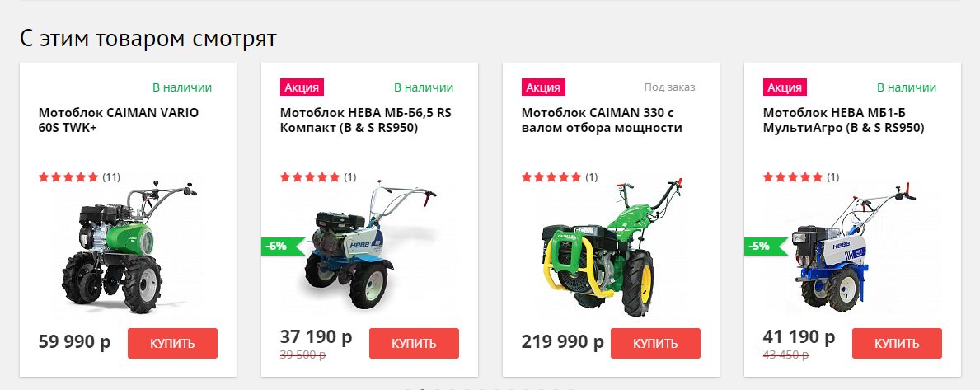Click the Акция tag on the НЕВА МБ-Б6,5 card
Image resolution: width=980 pixels, height=390 pixels.
302,87
